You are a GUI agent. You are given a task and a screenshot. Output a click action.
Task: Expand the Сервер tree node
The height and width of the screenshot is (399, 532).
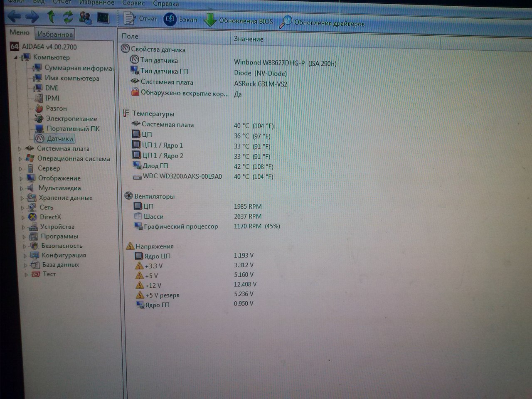21,169
